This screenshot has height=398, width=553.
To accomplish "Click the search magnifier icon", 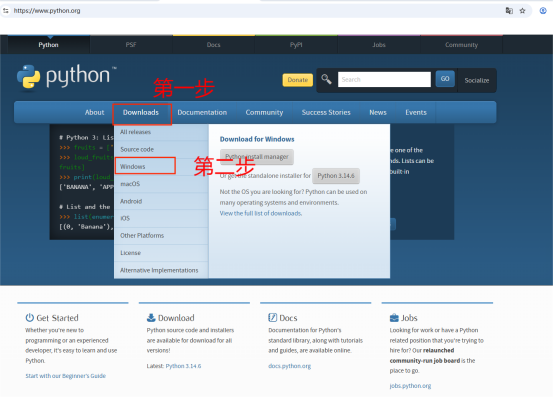I will click(326, 79).
